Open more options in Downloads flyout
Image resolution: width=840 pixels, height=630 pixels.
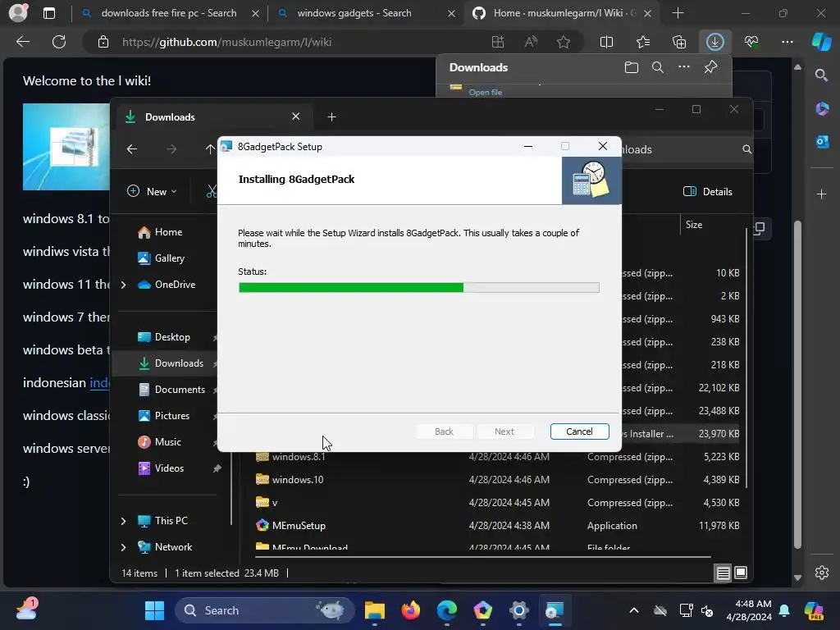coord(683,67)
